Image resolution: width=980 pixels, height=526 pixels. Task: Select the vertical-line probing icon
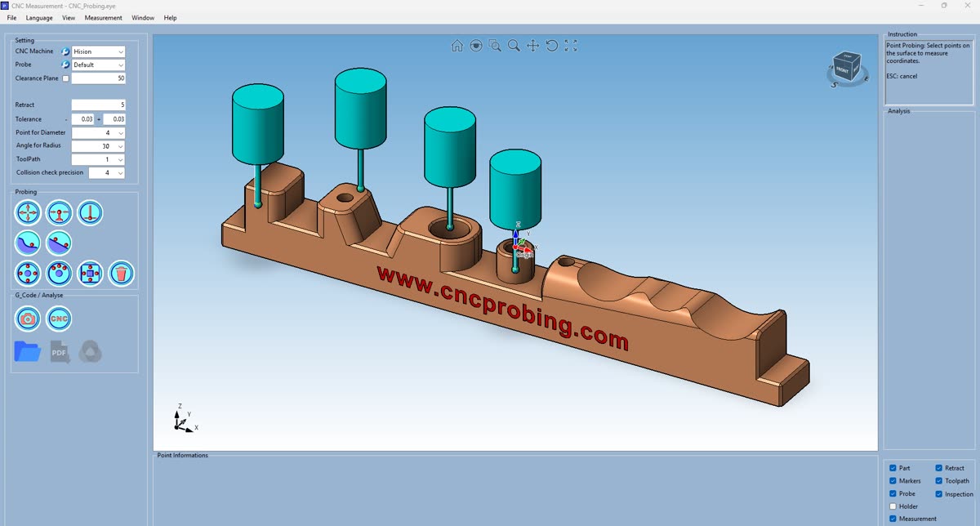[x=90, y=213]
